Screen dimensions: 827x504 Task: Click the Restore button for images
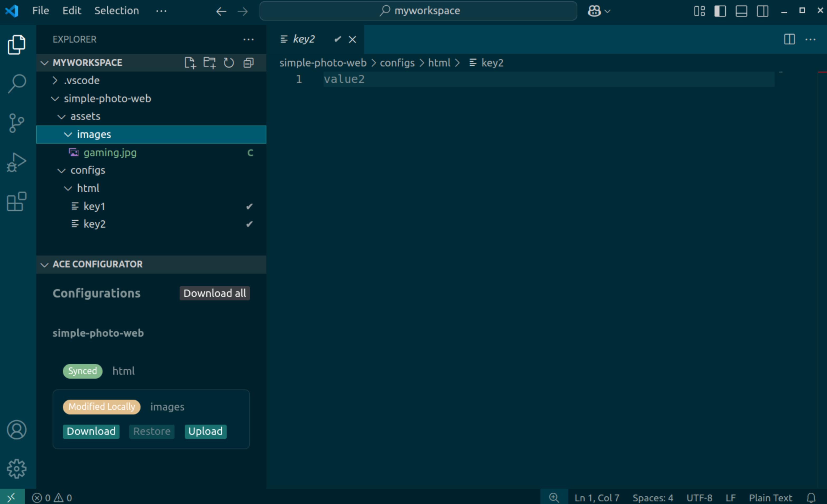[x=152, y=431]
